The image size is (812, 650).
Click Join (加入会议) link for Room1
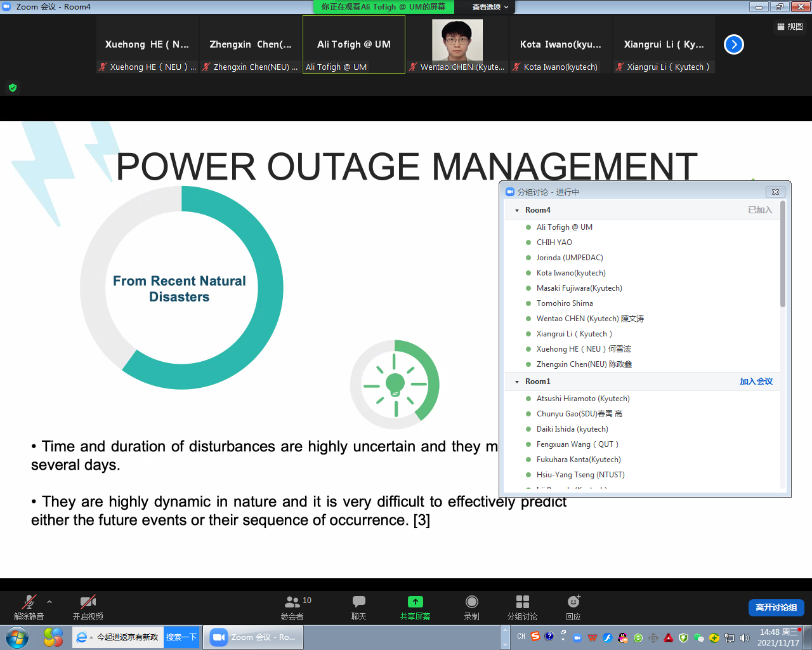pos(756,381)
